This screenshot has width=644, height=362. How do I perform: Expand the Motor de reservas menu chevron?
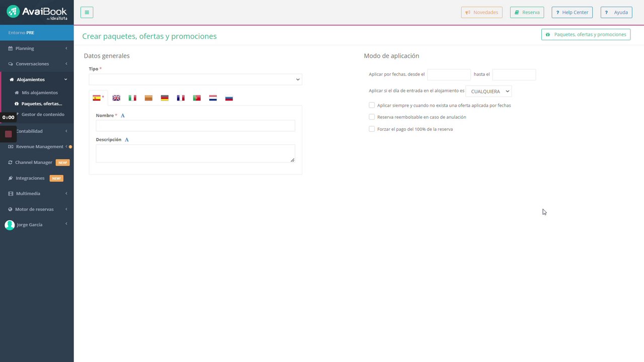(x=66, y=209)
